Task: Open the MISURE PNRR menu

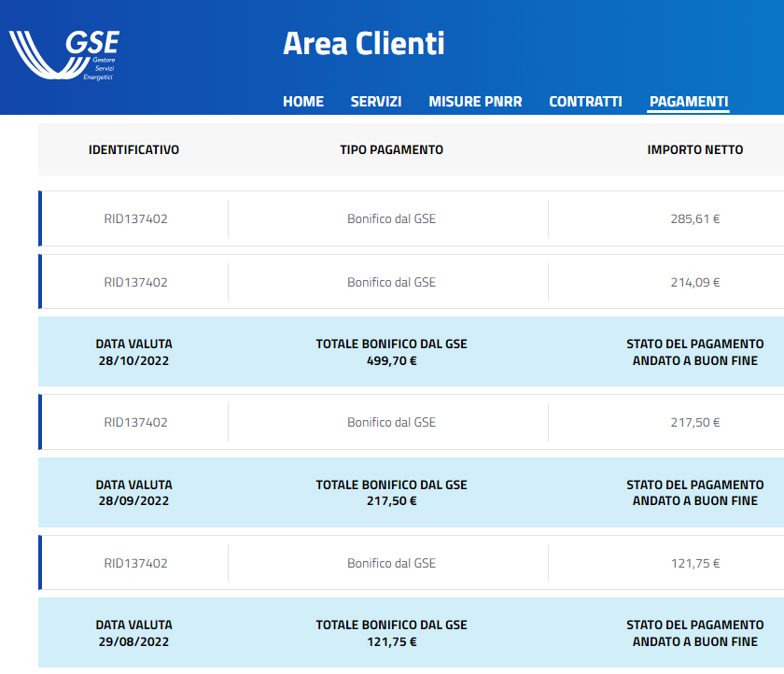Action: coord(475,102)
